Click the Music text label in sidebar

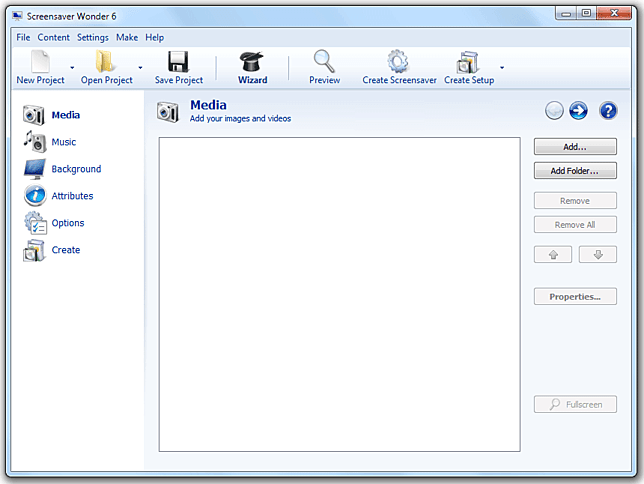point(64,142)
